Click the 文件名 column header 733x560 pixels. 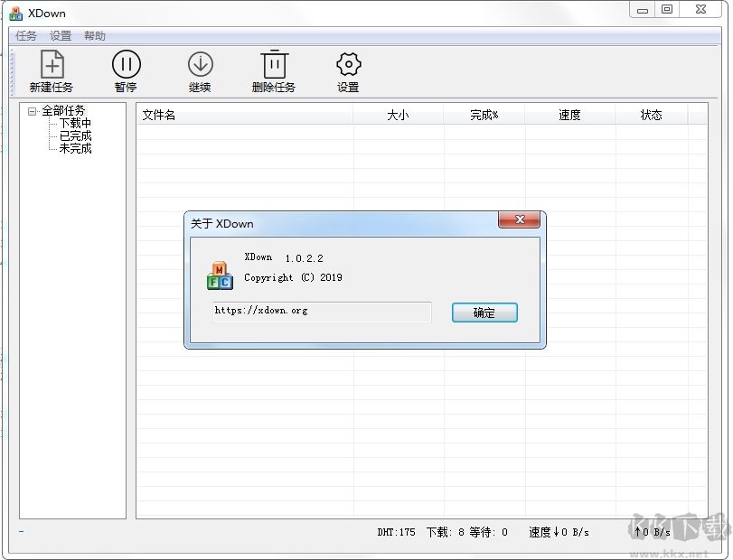click(x=160, y=115)
